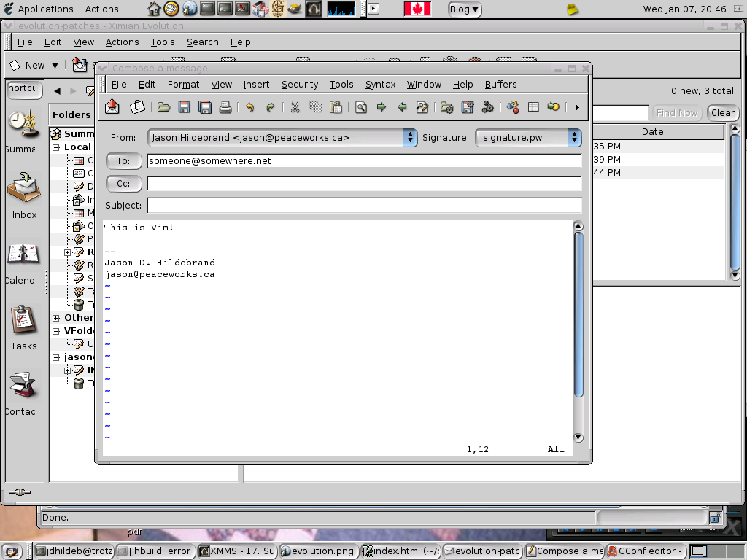Redo the edit in compose toolbar
The width and height of the screenshot is (747, 560).
(x=270, y=107)
